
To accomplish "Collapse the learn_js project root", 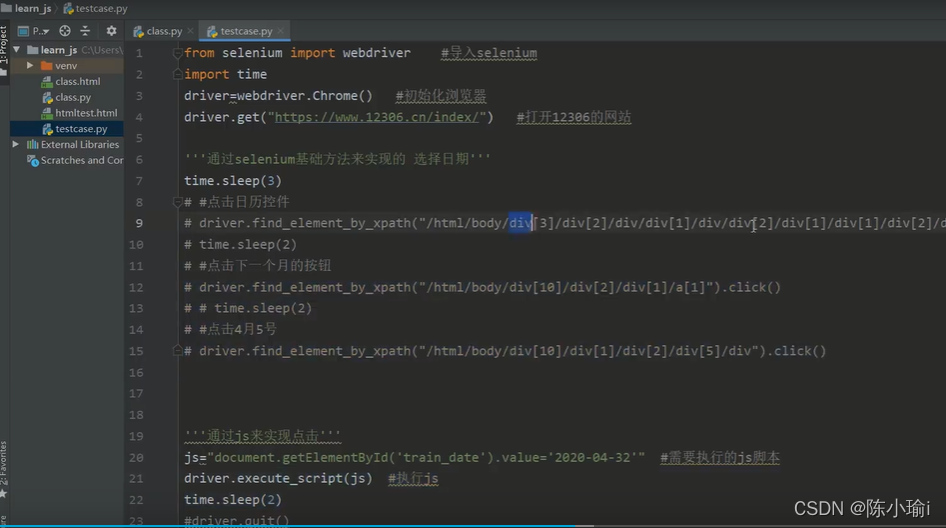I will (x=17, y=49).
